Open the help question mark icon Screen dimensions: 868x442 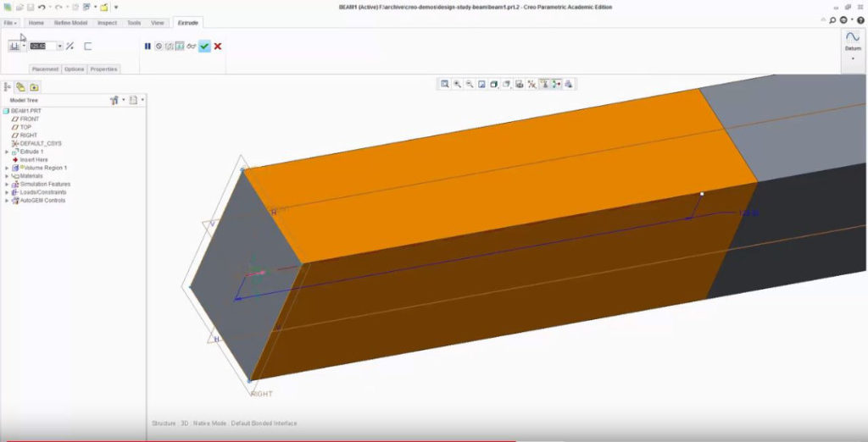coord(861,20)
